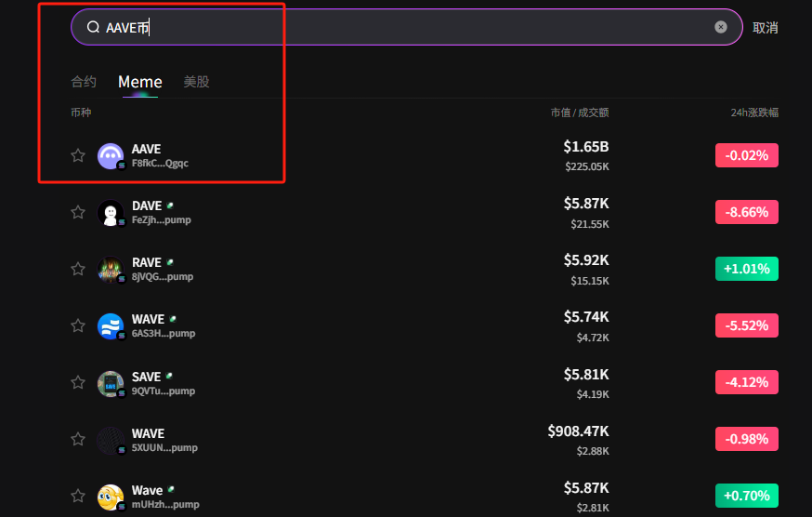
Task: Open the RAVE token avatar icon
Action: point(111,270)
